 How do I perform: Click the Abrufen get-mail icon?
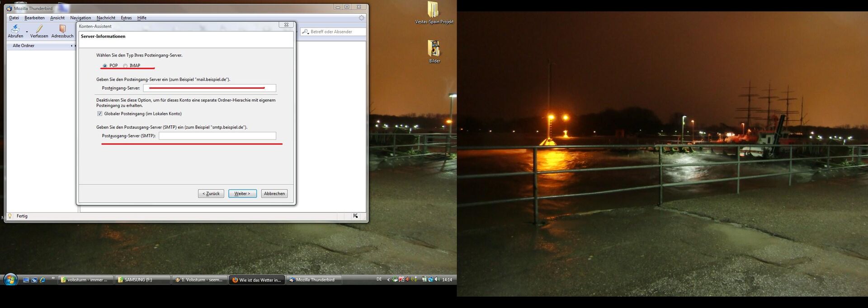click(x=15, y=29)
